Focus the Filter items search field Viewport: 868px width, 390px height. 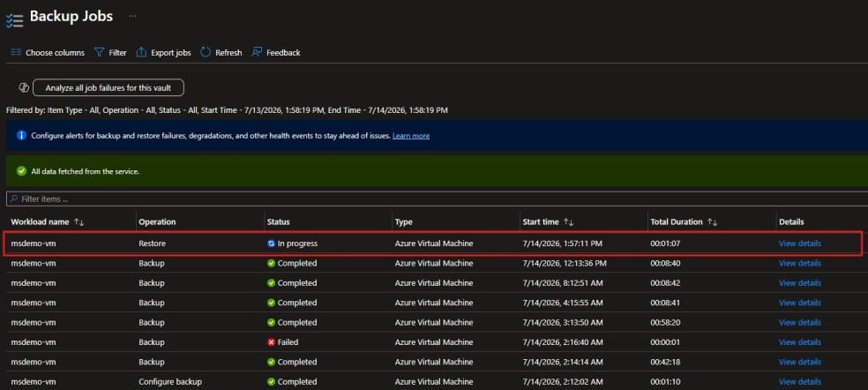pos(437,199)
